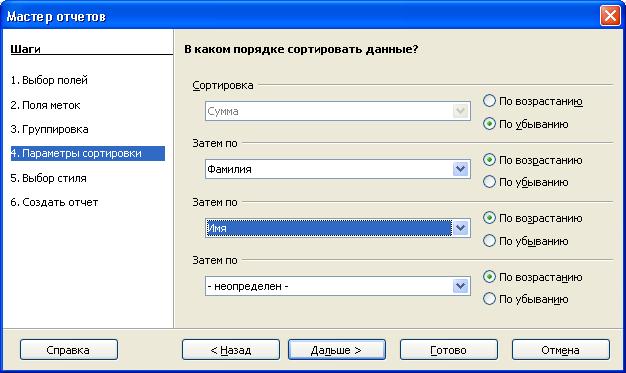Open the Фамилия dropdown arrow
This screenshot has height=373, width=626.
(460, 169)
